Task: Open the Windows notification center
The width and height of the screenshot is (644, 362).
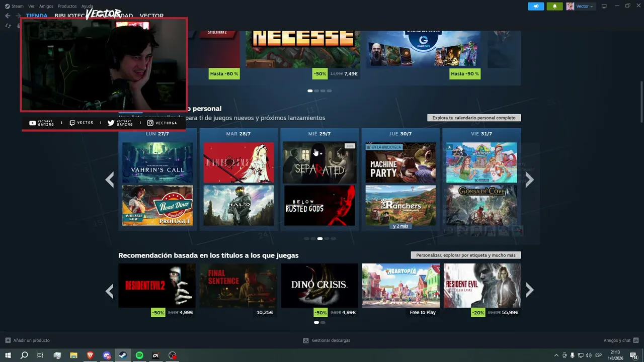Action: (634, 355)
